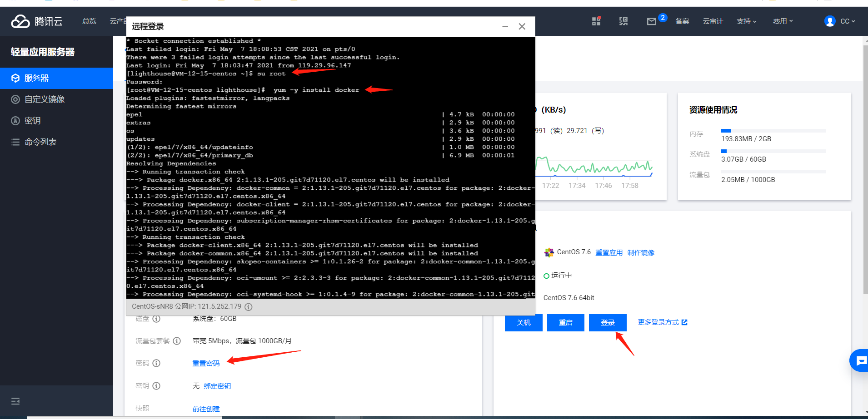Open the apps grid icon in top bar

pyautogui.click(x=597, y=21)
